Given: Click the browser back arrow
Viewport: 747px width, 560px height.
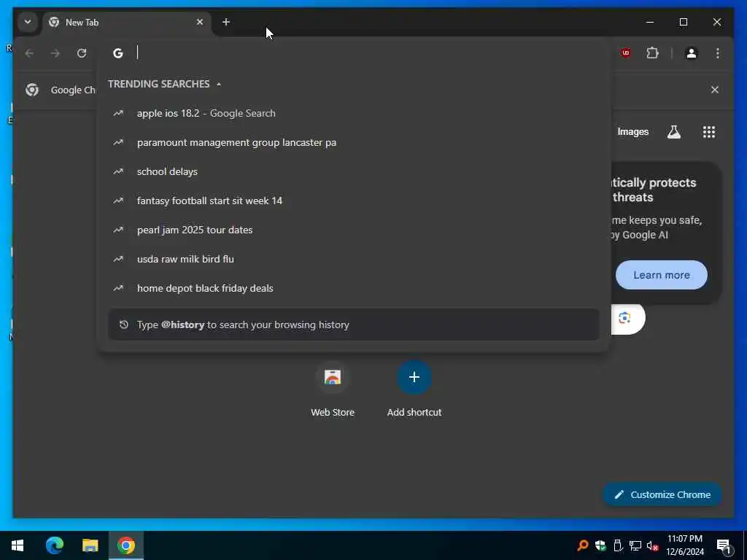Looking at the screenshot, I should tap(29, 52).
